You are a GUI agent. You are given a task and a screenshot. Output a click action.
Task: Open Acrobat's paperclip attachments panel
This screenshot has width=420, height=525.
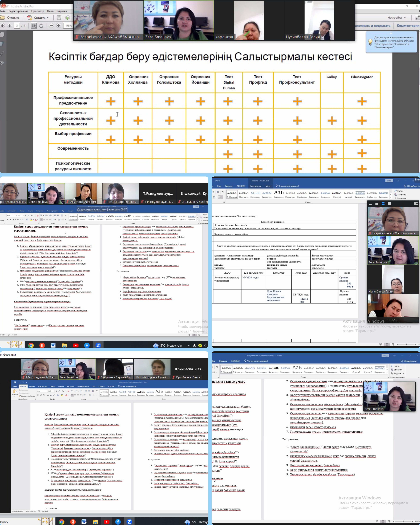[2, 53]
